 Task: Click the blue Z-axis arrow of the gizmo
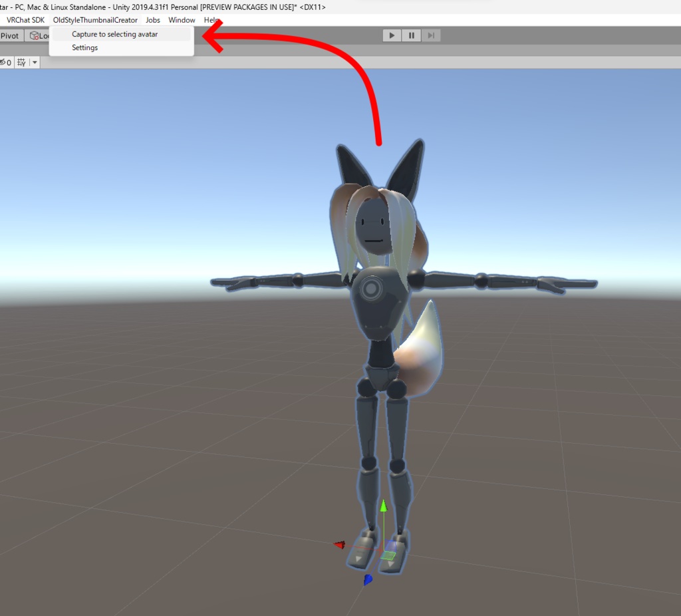[368, 577]
